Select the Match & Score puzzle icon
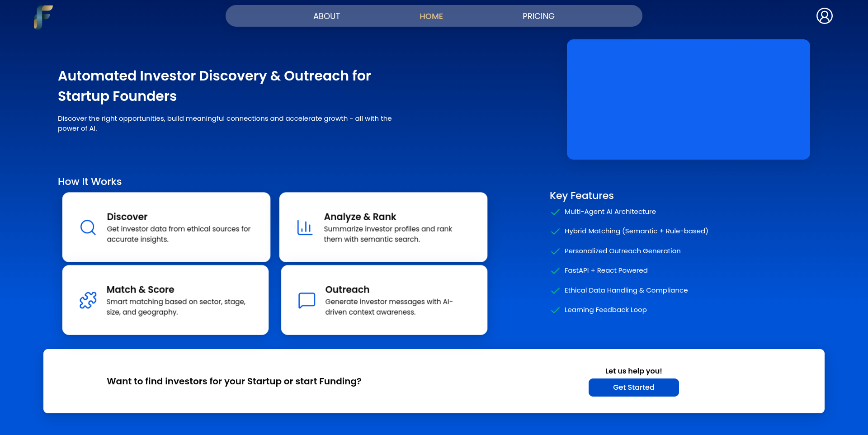This screenshot has width=868, height=435. (88, 300)
